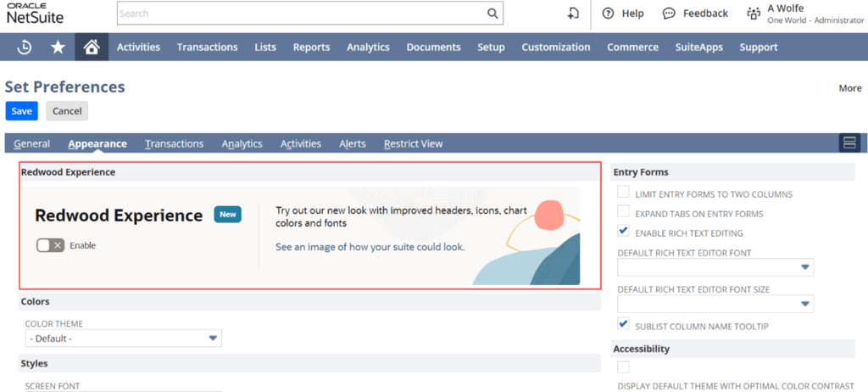The image size is (868, 392).
Task: Check Limit Entry Forms to Two Columns
Action: [x=623, y=193]
